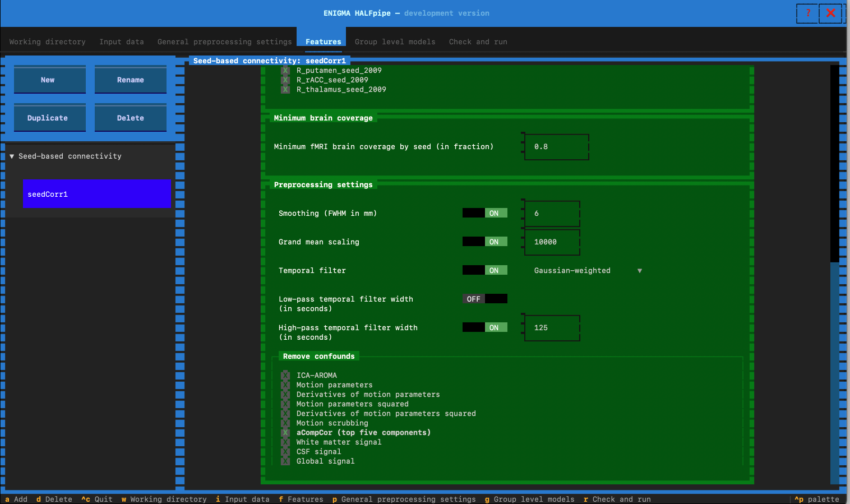Viewport: 850px width, 504px height.
Task: Switch to the Working directory tab
Action: point(48,42)
